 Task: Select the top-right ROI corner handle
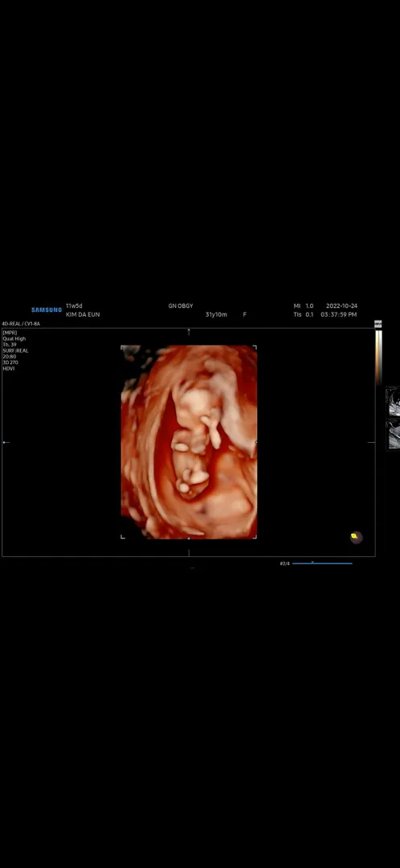[255, 347]
